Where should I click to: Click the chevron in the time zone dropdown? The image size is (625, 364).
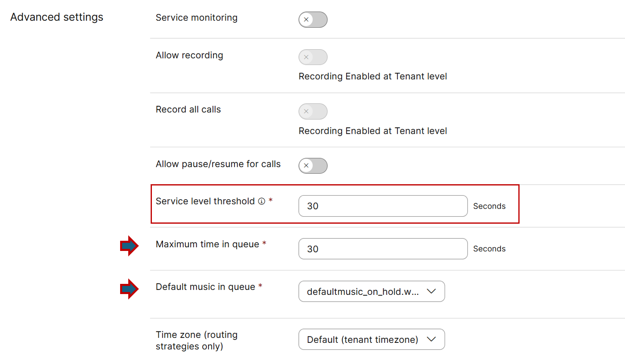(431, 339)
